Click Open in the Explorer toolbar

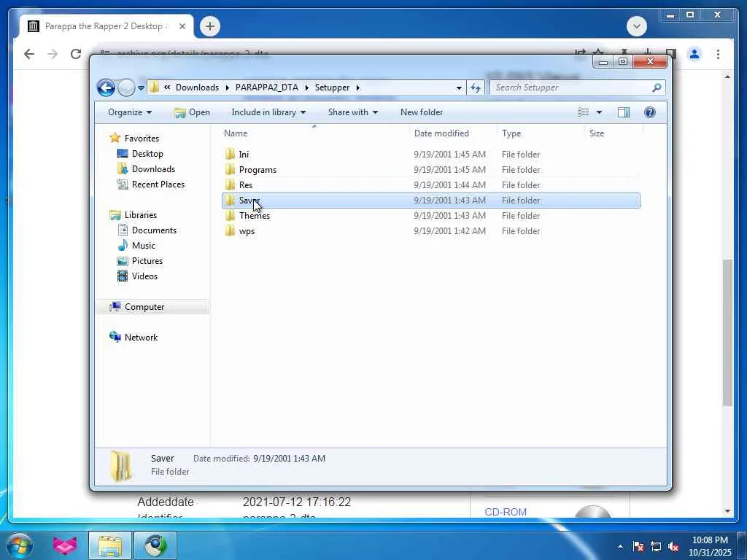[192, 112]
